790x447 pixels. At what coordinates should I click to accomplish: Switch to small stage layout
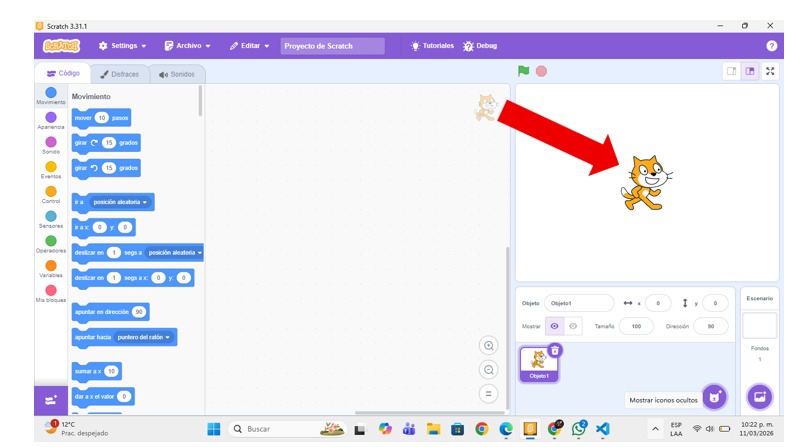(x=732, y=71)
